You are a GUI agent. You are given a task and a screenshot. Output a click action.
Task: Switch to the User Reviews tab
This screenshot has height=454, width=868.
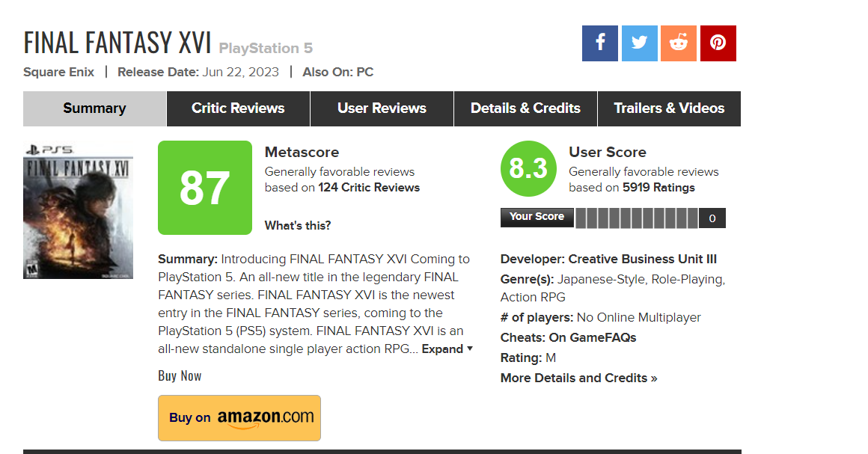382,108
